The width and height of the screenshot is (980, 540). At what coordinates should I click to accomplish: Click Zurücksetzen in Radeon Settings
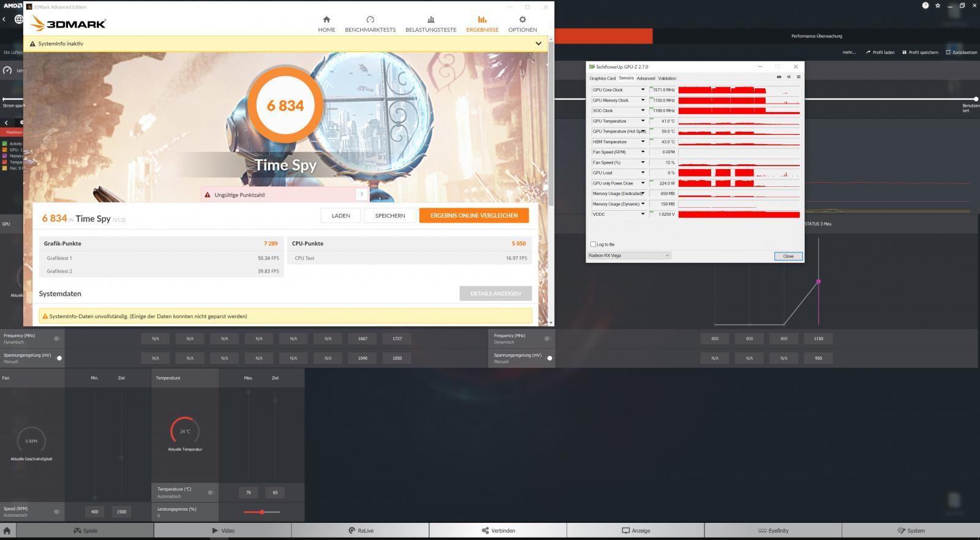[x=961, y=52]
